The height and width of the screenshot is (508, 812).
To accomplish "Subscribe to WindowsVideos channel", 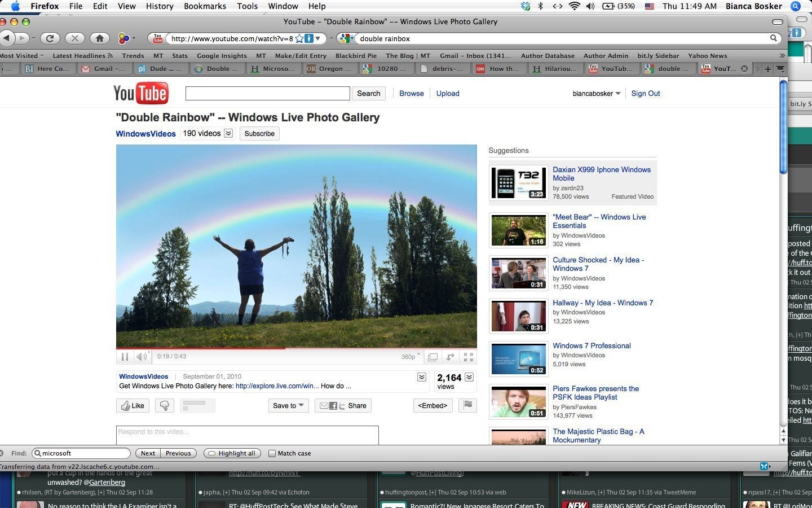I will 259,134.
